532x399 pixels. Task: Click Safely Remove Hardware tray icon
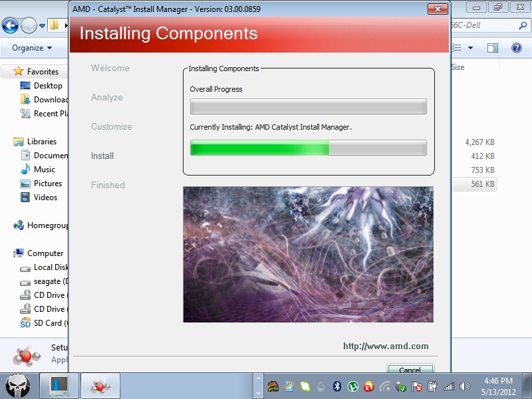pos(401,386)
